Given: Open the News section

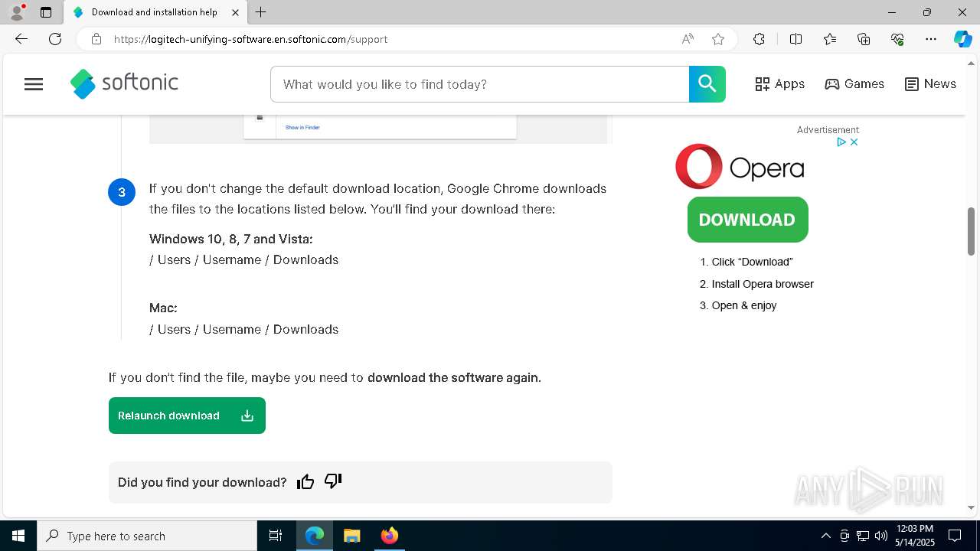Looking at the screenshot, I should 930,84.
